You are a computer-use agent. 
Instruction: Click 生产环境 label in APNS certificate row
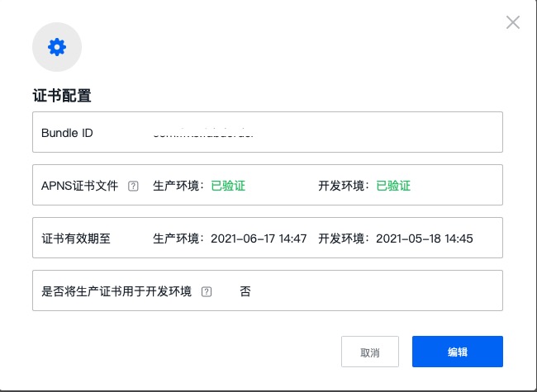click(x=178, y=186)
